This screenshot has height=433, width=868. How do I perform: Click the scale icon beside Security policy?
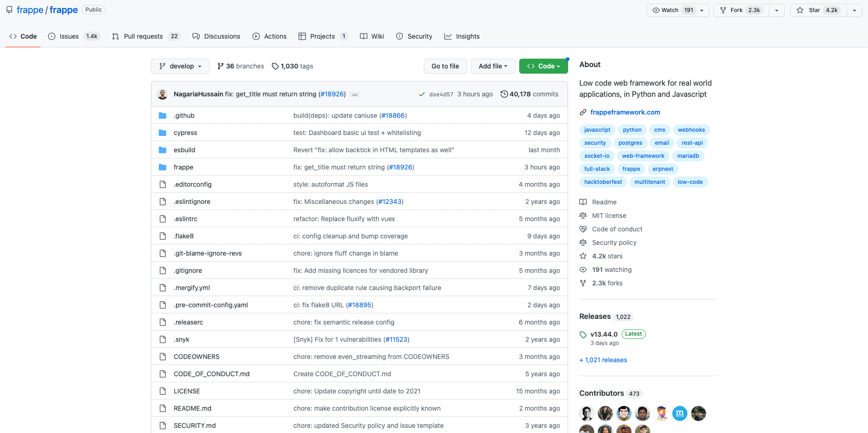(583, 243)
